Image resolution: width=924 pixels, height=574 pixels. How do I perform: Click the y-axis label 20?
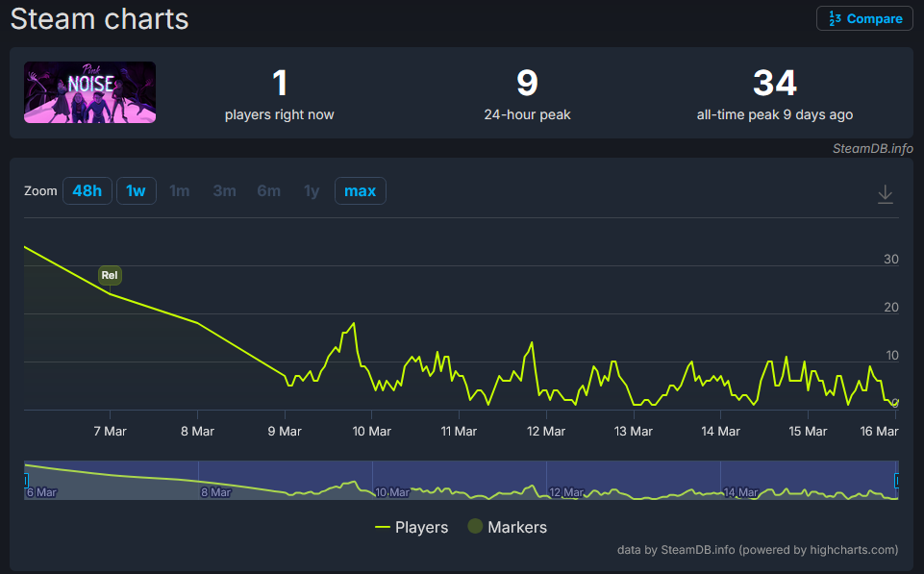891,307
